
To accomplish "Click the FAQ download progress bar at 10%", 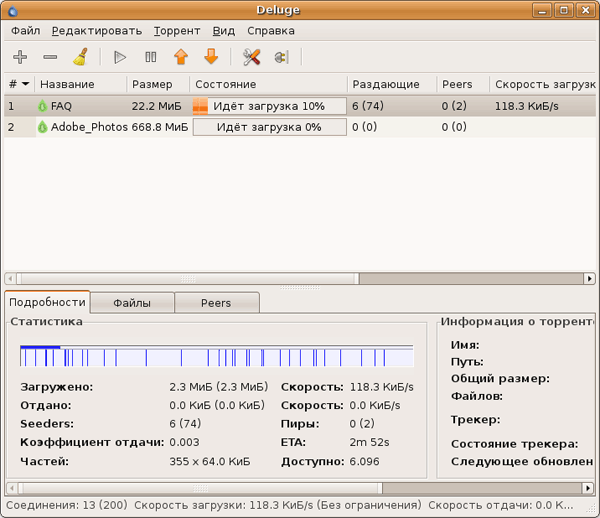I will [270, 106].
